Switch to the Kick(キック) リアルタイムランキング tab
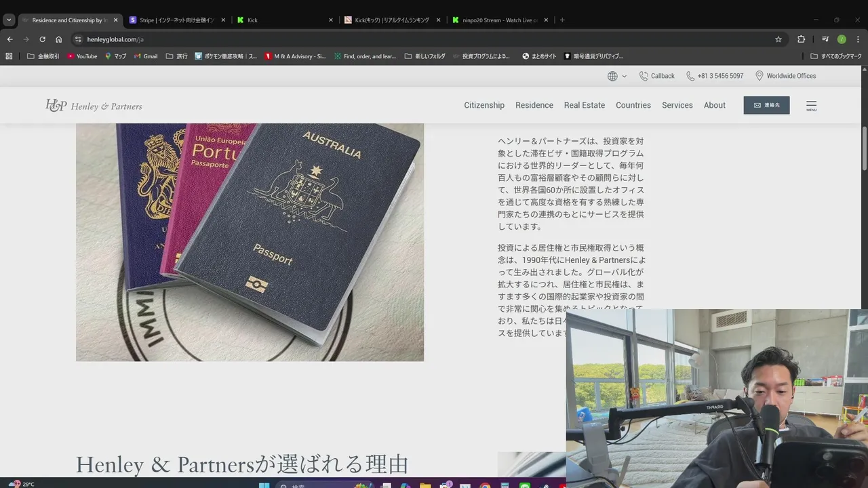868x488 pixels. [x=391, y=20]
